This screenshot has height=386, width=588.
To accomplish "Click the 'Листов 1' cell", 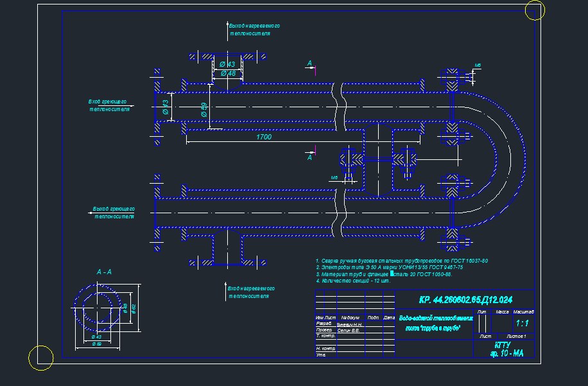I will click(516, 337).
